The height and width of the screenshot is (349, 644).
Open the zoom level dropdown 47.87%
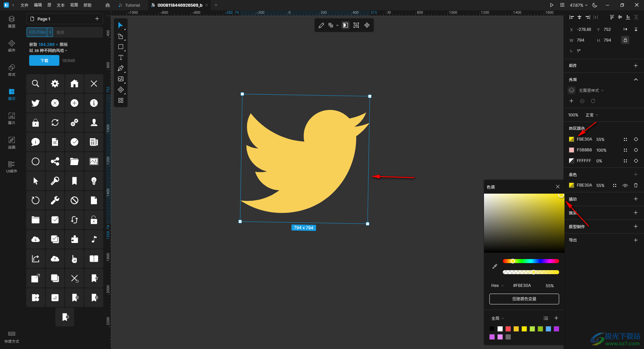(579, 5)
